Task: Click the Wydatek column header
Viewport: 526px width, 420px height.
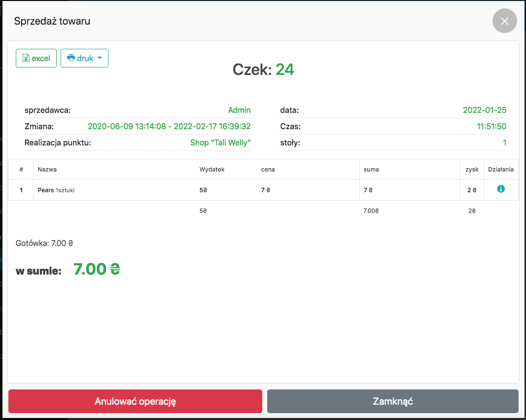Action: click(x=212, y=169)
